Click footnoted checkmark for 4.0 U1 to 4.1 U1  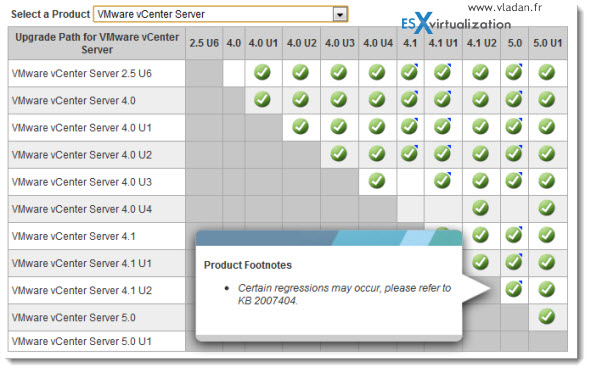tap(442, 126)
